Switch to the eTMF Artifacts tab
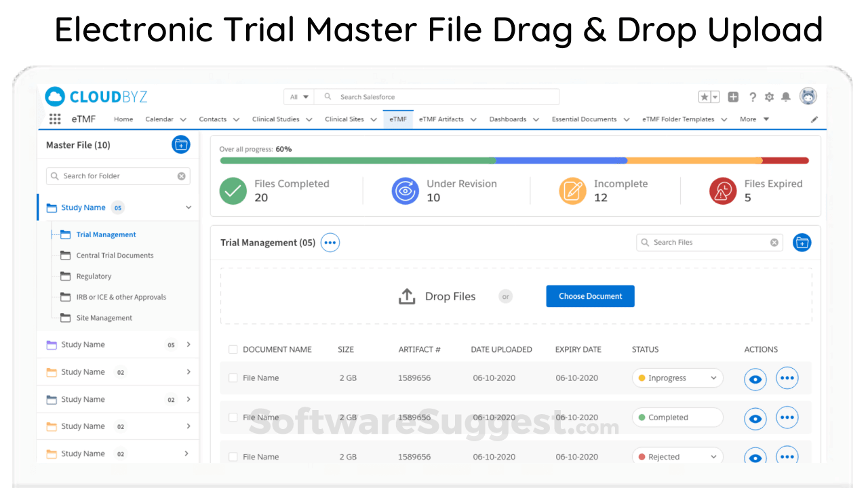 [443, 119]
